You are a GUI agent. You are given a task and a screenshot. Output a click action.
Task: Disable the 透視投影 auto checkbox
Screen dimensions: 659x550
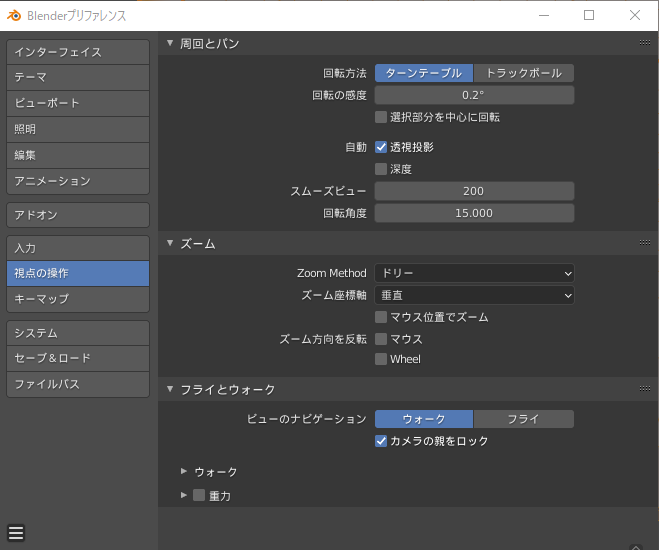[381, 147]
